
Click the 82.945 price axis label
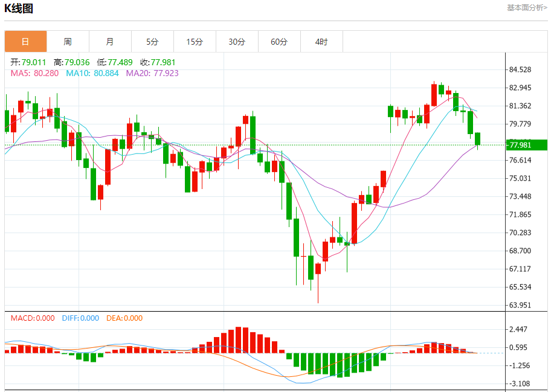point(520,88)
